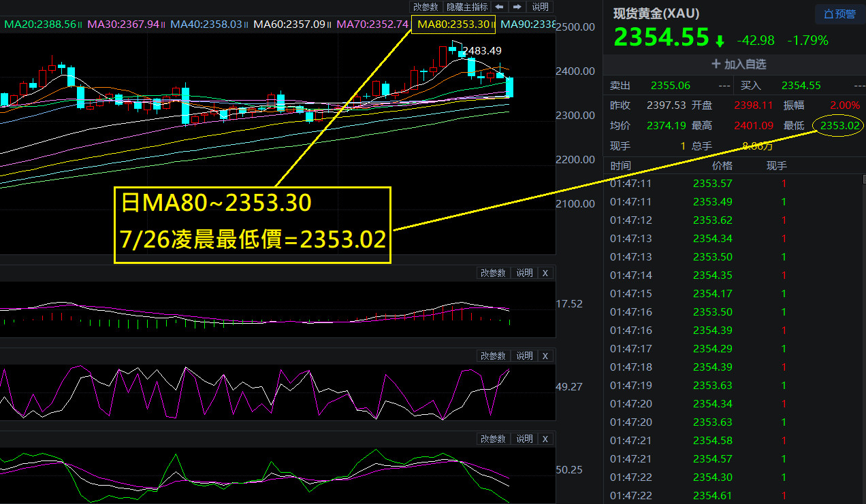Click the 时间 column header
The width and height of the screenshot is (866, 504).
621,166
